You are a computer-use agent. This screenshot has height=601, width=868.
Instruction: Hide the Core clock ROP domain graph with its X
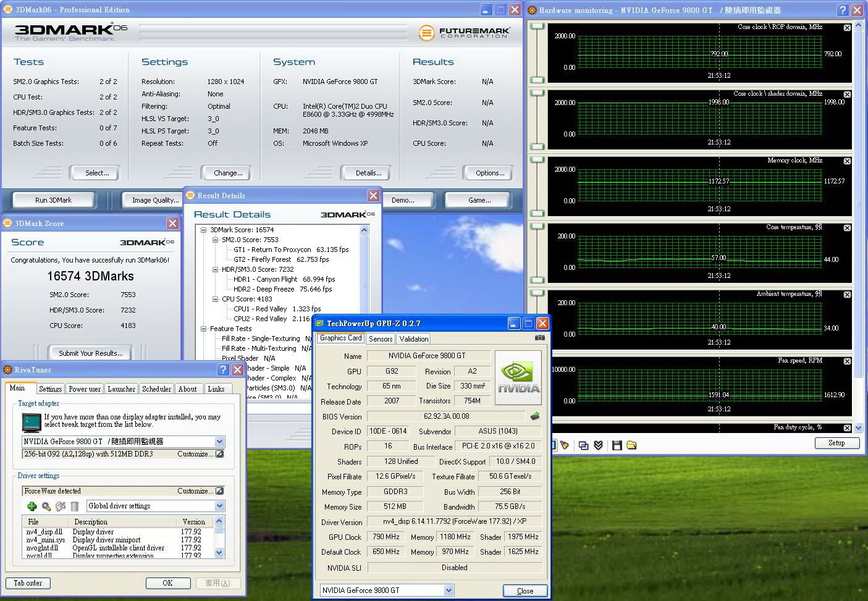click(x=847, y=28)
